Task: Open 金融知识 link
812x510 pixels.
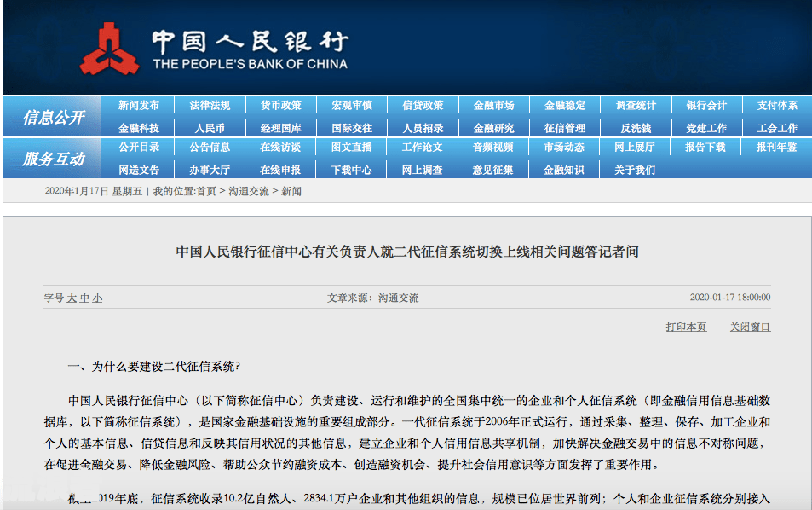Action: [563, 170]
